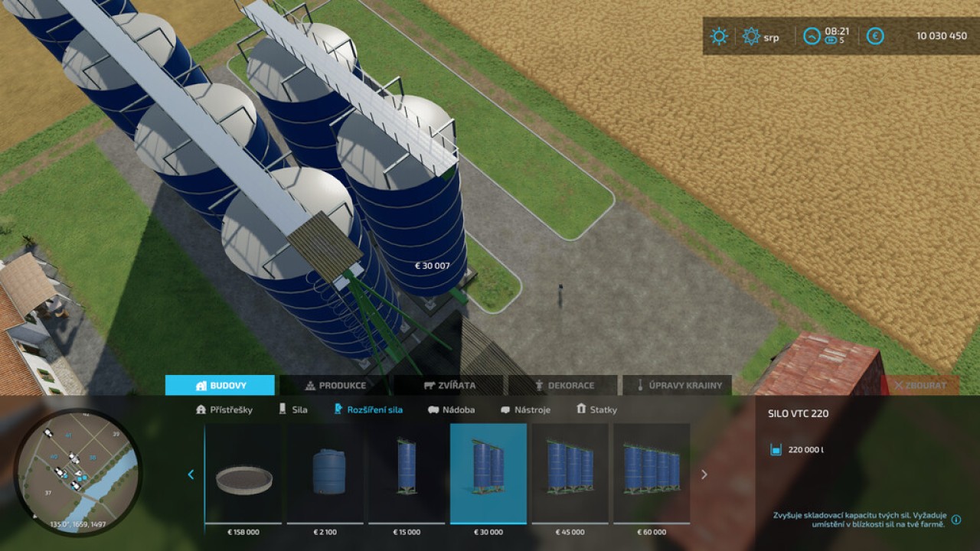The width and height of the screenshot is (980, 551).
Task: Click the clock time-speed icon
Action: point(812,36)
